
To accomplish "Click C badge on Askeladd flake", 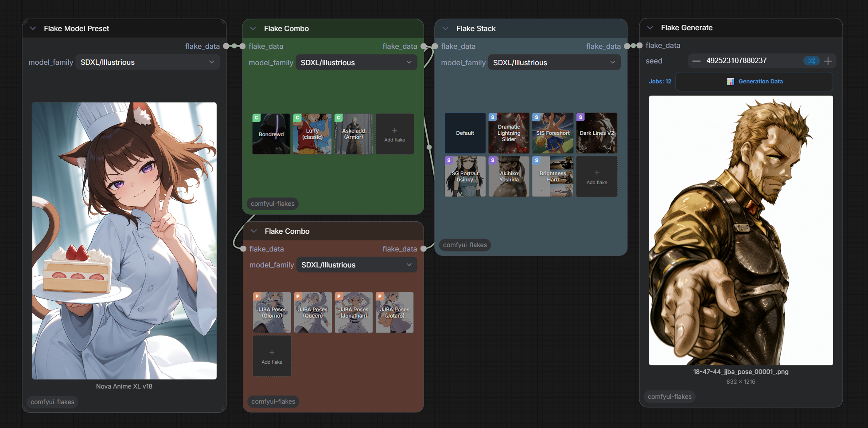I will (x=339, y=118).
